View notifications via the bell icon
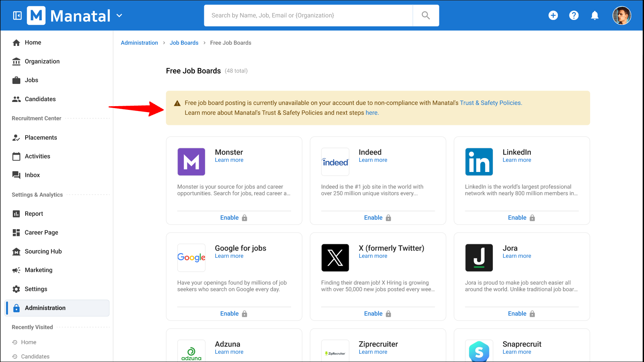The image size is (644, 362). point(595,15)
